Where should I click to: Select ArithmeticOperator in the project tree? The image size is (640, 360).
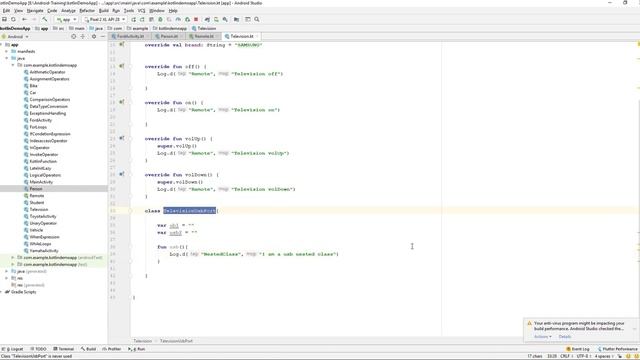47,72
